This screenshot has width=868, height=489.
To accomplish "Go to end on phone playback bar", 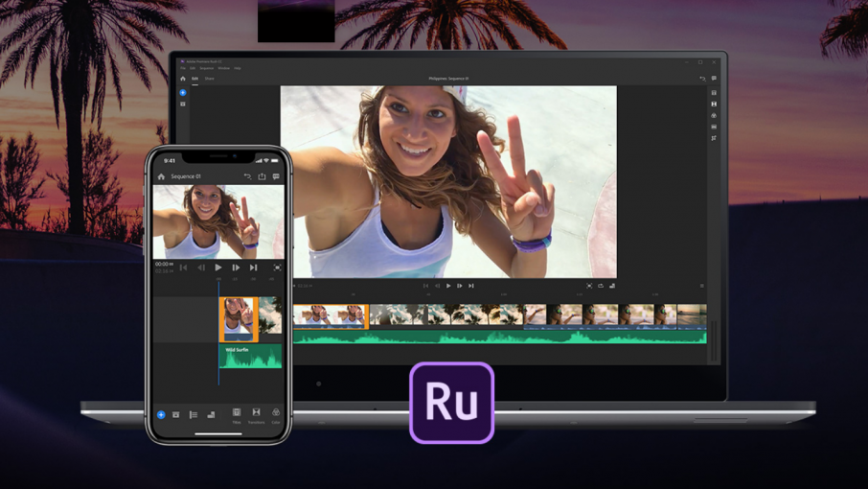I will click(x=254, y=268).
